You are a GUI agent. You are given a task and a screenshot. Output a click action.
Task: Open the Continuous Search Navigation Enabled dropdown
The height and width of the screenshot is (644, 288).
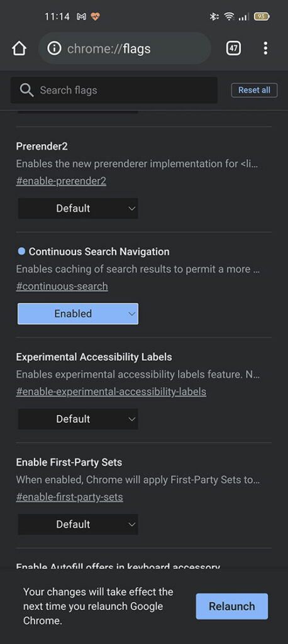[x=78, y=314]
